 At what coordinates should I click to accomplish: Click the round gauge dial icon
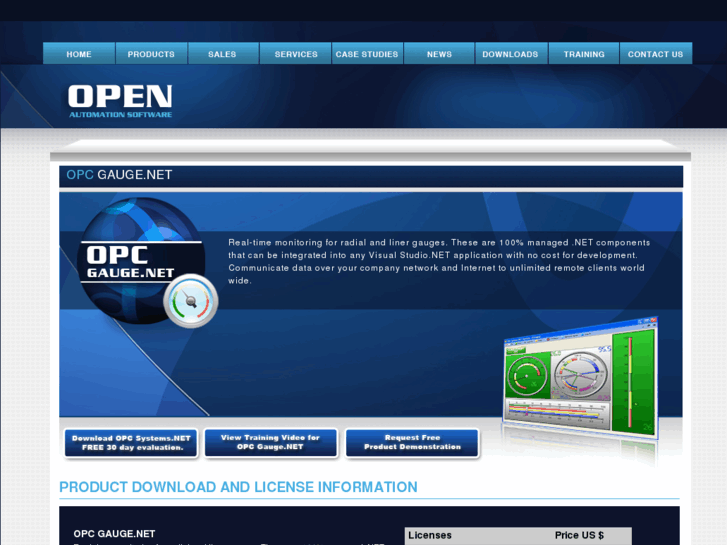coord(191,301)
